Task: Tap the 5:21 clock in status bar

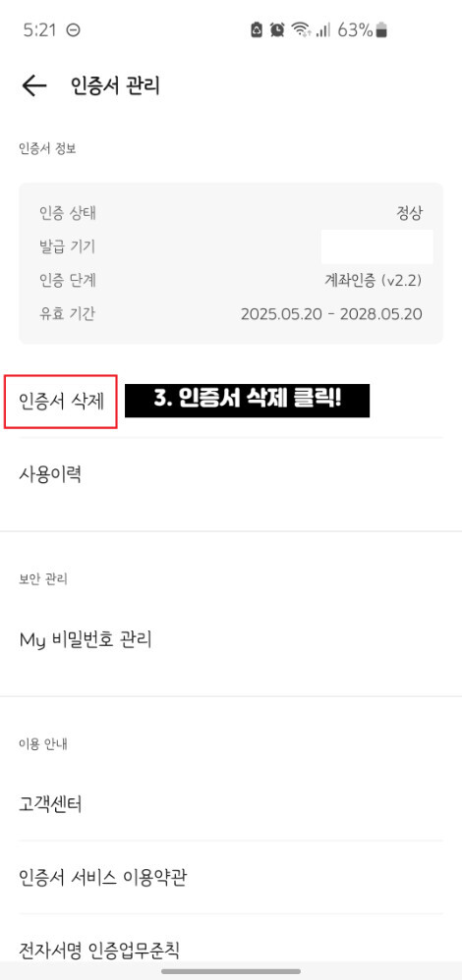Action: click(x=40, y=30)
